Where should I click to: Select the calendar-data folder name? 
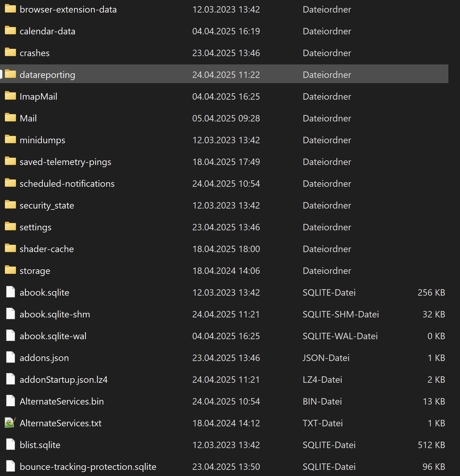point(48,31)
